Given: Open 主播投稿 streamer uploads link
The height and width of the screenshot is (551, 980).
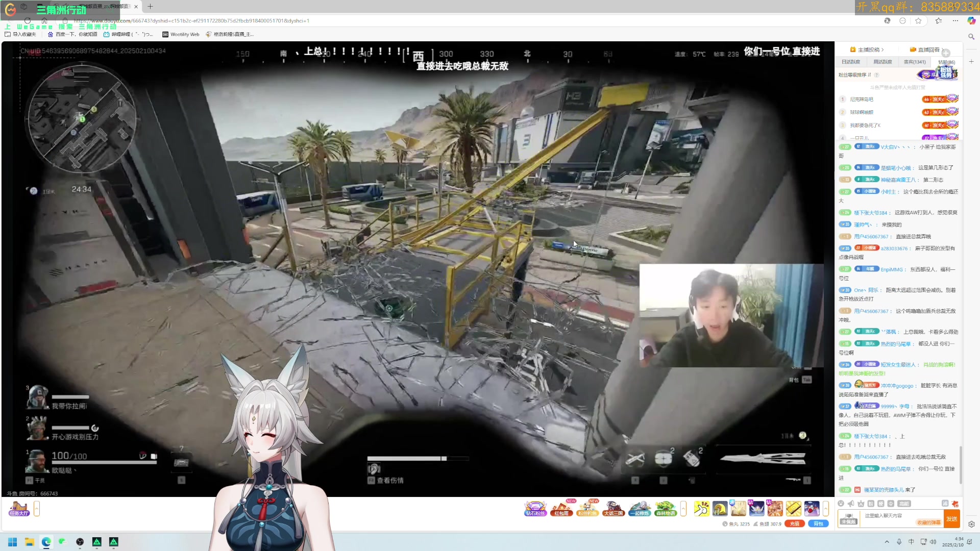Looking at the screenshot, I should click(x=867, y=49).
